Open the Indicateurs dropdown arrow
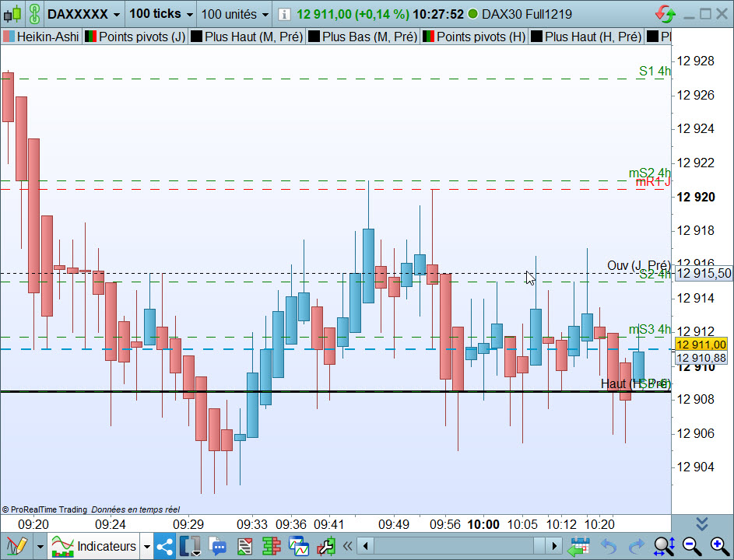Image resolution: width=734 pixels, height=560 pixels. pyautogui.click(x=147, y=547)
